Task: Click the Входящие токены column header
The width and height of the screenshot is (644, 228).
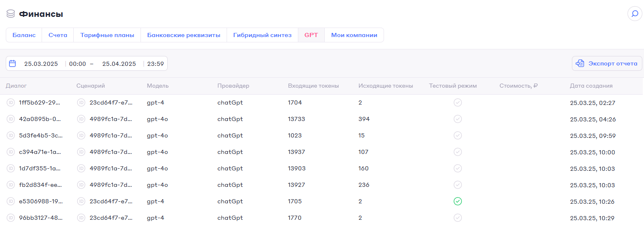Action: coord(314,86)
